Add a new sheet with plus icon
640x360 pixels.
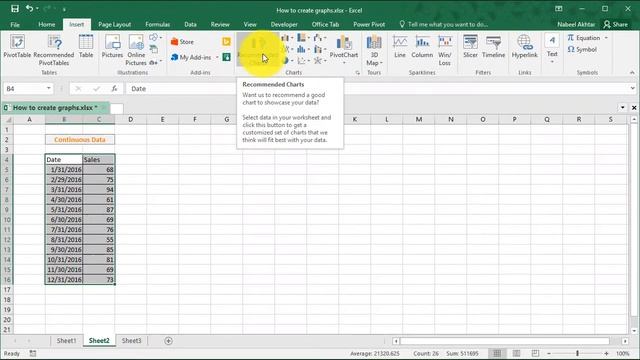point(168,341)
